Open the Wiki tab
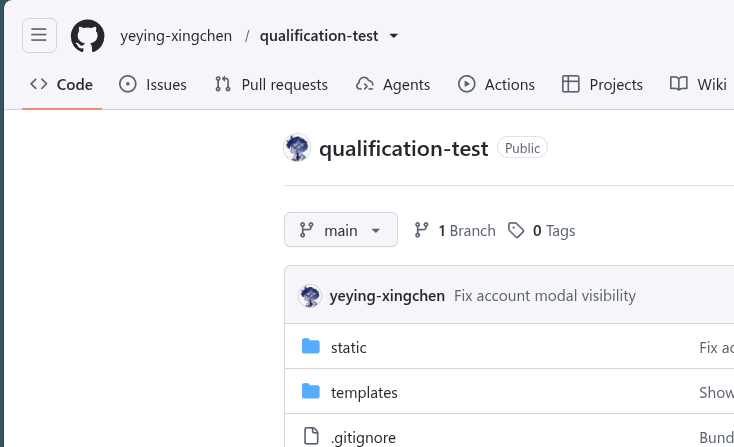Image resolution: width=734 pixels, height=447 pixels. point(698,85)
